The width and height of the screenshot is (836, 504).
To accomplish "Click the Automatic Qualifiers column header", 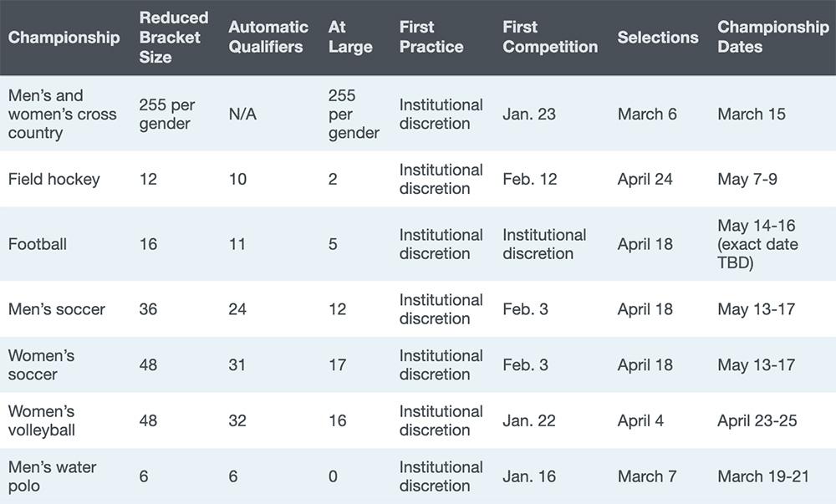I will click(268, 38).
